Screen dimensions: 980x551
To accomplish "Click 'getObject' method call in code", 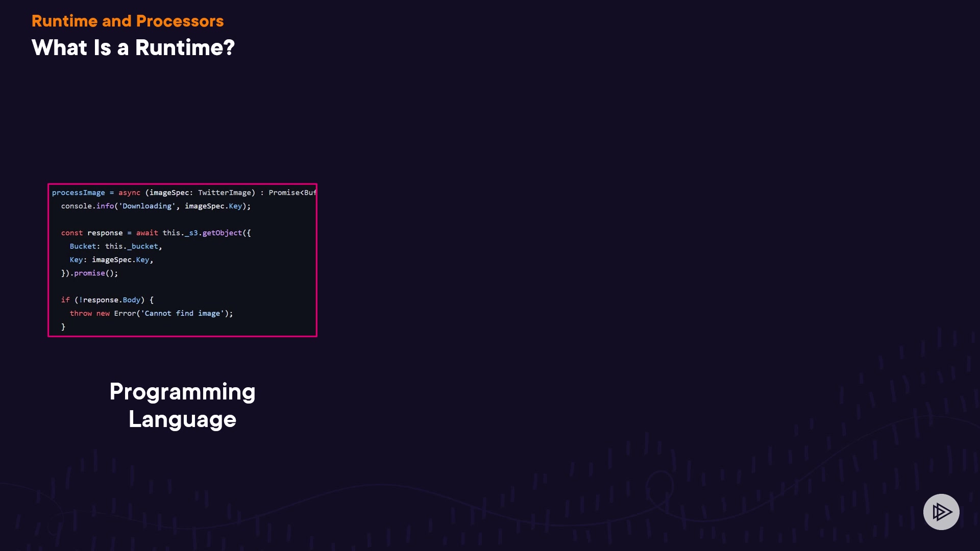I will pyautogui.click(x=222, y=233).
